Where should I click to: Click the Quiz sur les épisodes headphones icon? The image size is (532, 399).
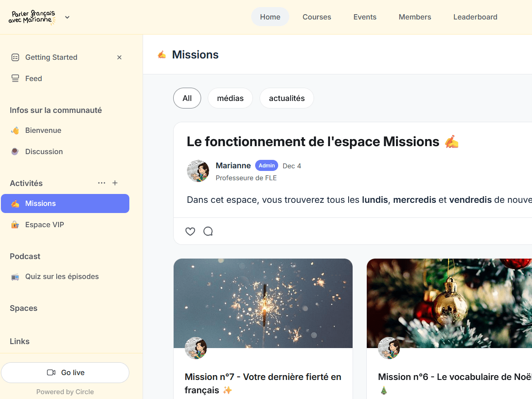click(x=16, y=276)
